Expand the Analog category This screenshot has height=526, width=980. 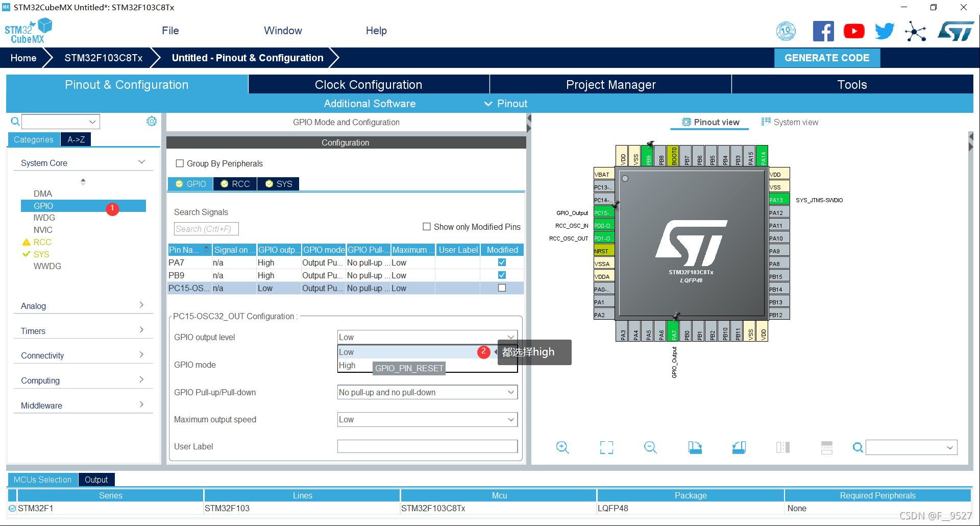coord(141,305)
